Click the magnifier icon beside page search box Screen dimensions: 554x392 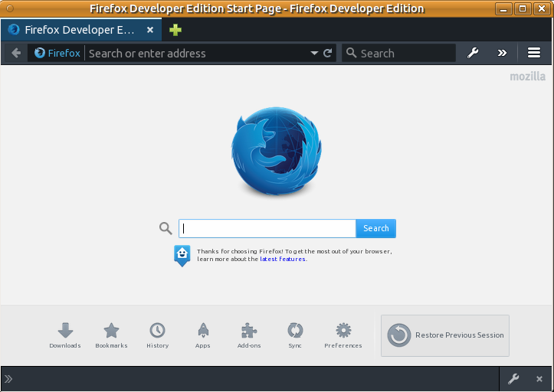(x=166, y=228)
